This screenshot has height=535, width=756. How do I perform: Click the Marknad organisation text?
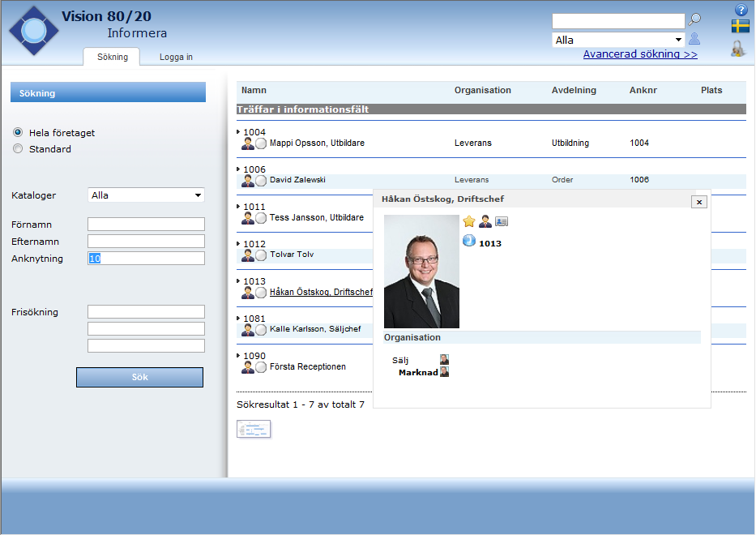pyautogui.click(x=418, y=372)
